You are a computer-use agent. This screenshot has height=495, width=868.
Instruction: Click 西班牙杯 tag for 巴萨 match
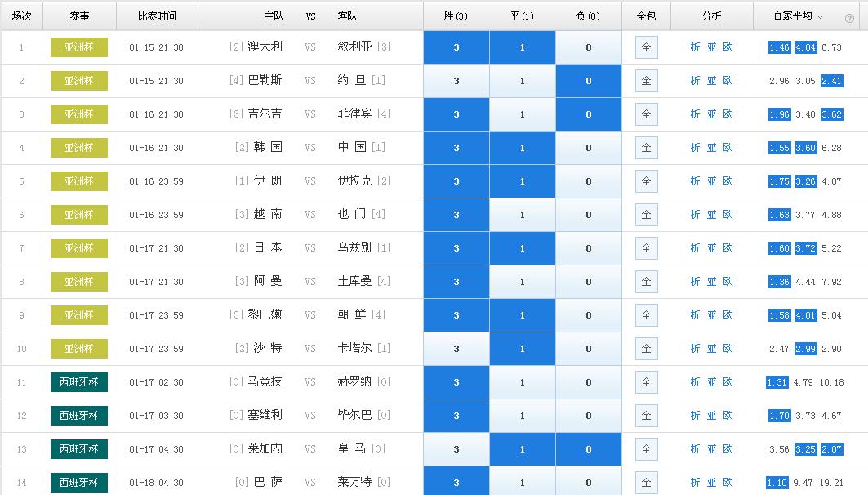(79, 482)
